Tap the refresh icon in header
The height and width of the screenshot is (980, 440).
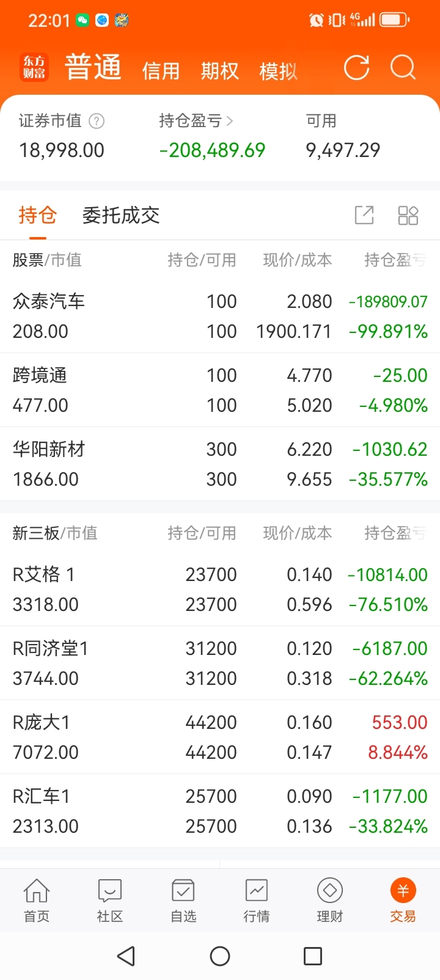(x=356, y=68)
